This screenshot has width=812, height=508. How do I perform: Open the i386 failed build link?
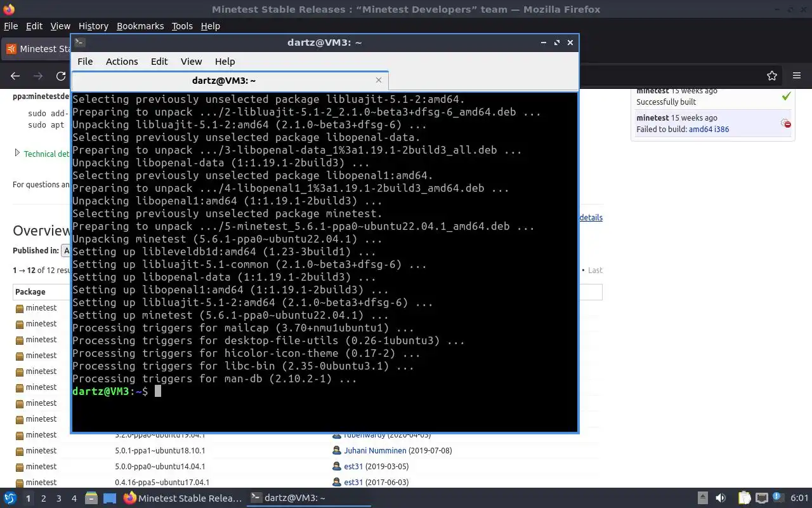tap(722, 130)
